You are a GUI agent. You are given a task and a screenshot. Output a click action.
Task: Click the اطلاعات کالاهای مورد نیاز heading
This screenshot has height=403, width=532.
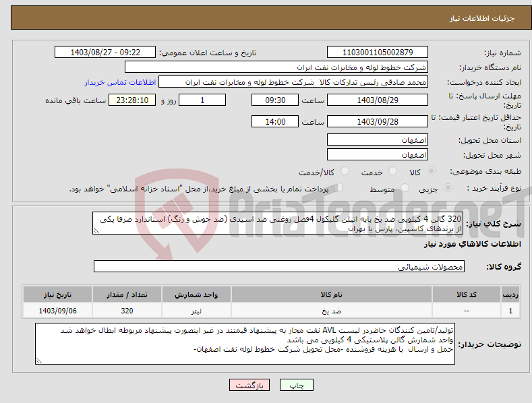click(x=472, y=244)
